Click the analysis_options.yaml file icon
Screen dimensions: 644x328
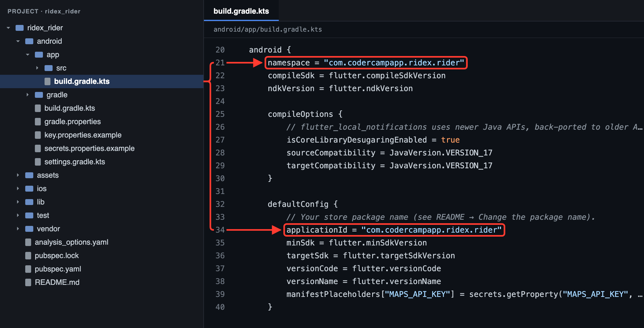pyautogui.click(x=28, y=242)
